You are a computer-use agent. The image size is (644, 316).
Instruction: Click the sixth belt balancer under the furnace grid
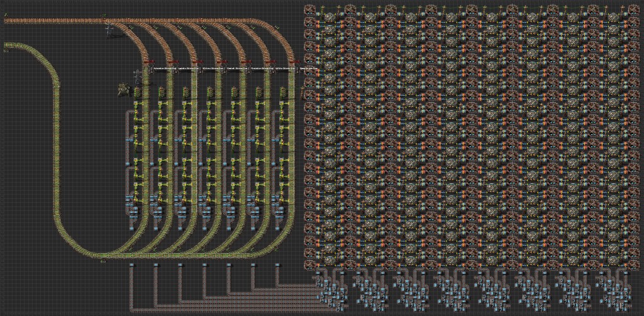point(532,291)
